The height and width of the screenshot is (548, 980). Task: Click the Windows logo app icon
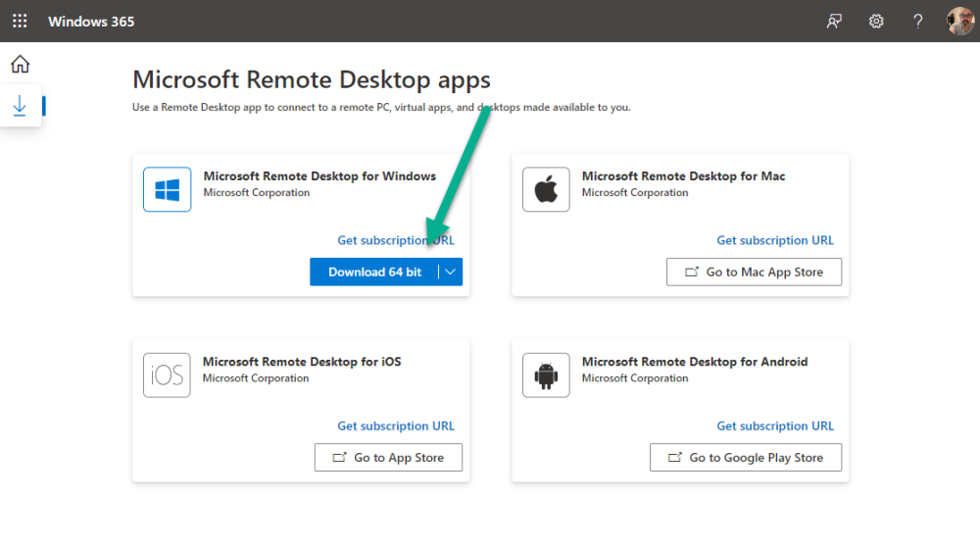coord(167,189)
